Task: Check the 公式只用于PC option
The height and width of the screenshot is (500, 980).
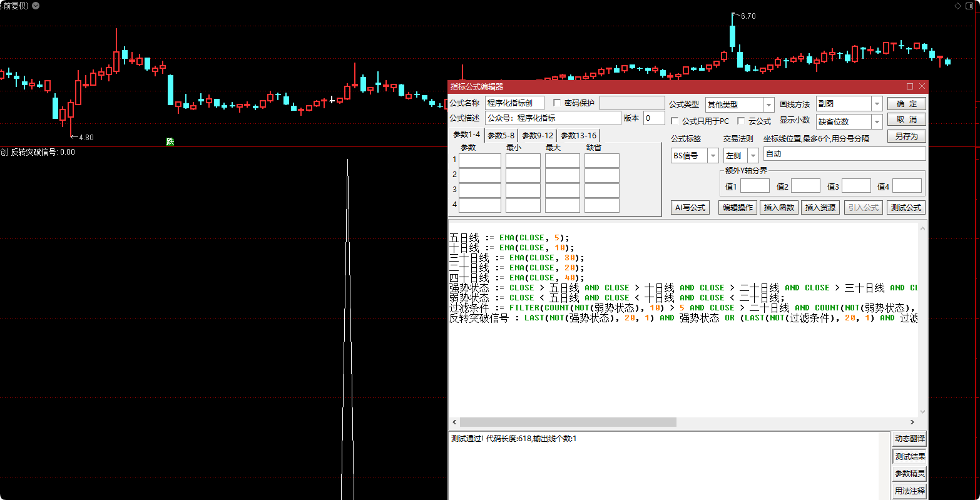Action: pos(675,121)
